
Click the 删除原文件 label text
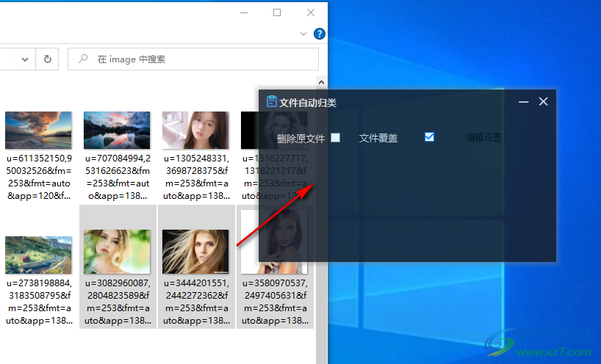pyautogui.click(x=300, y=139)
